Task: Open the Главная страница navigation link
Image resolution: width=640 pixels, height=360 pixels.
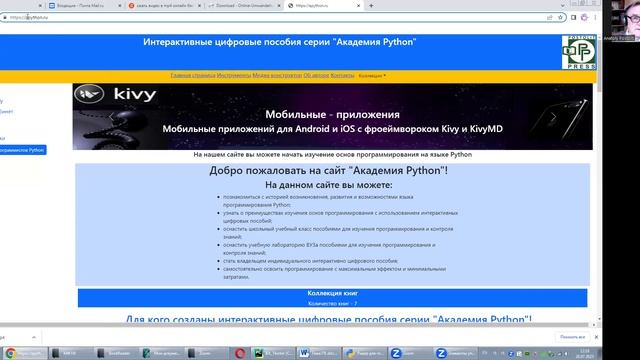Action: [193, 76]
